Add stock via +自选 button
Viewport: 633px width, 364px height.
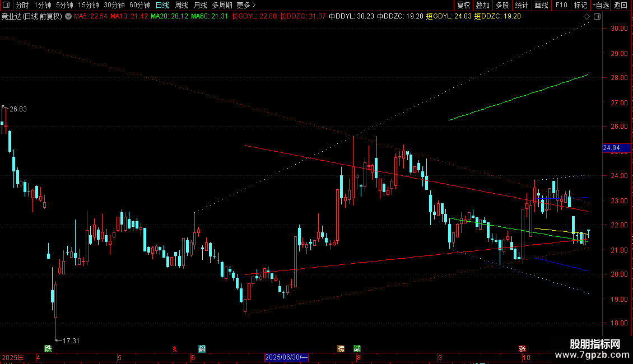pyautogui.click(x=601, y=5)
